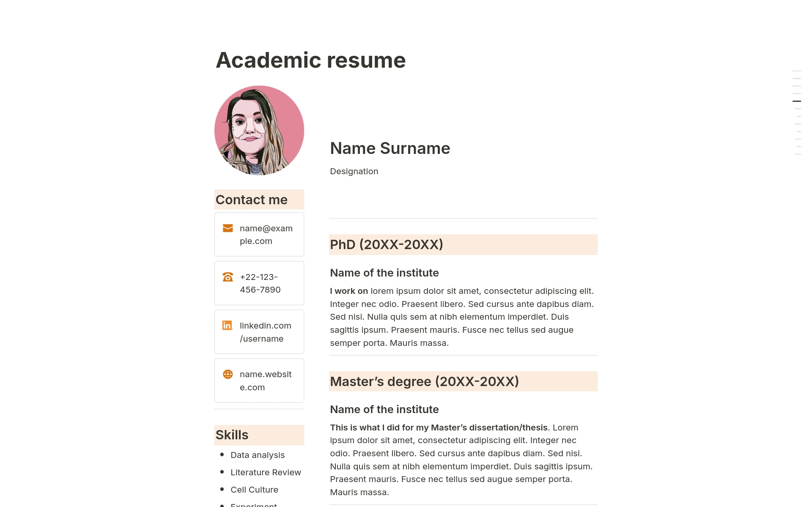Select the Data analysis bullet item

[257, 455]
